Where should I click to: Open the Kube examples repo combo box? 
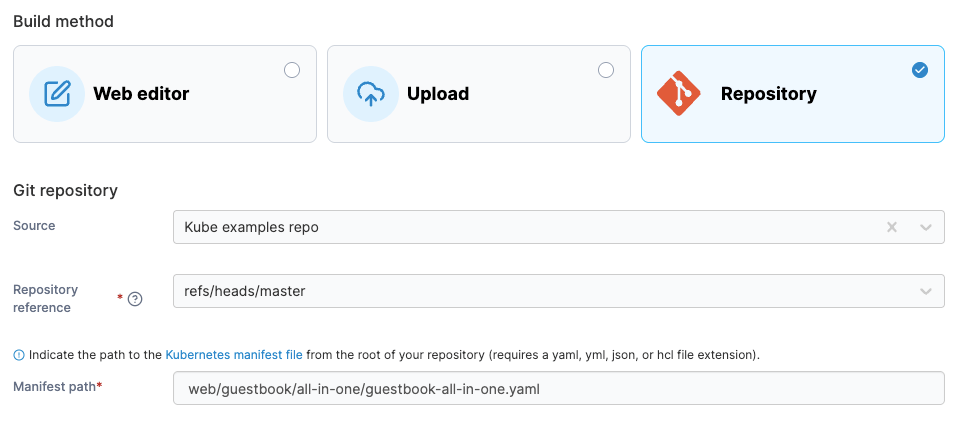[558, 227]
